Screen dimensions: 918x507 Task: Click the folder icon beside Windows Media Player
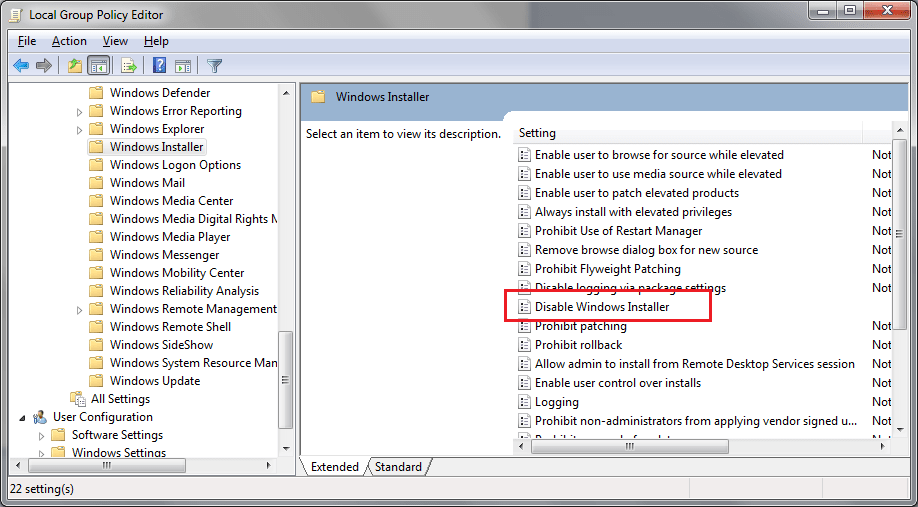pyautogui.click(x=96, y=237)
